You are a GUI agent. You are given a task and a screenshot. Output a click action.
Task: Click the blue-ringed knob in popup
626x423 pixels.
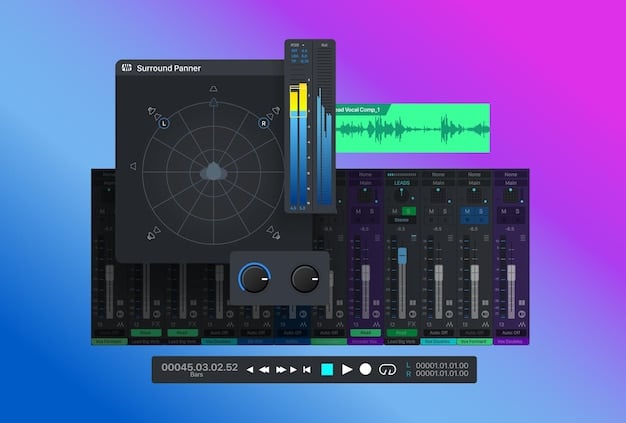click(254, 278)
